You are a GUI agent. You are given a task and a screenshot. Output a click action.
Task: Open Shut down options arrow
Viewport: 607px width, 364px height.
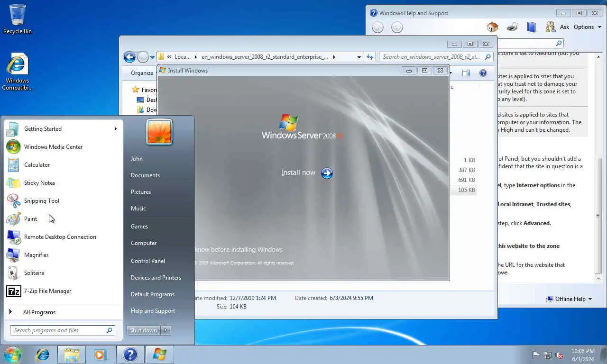(x=166, y=330)
